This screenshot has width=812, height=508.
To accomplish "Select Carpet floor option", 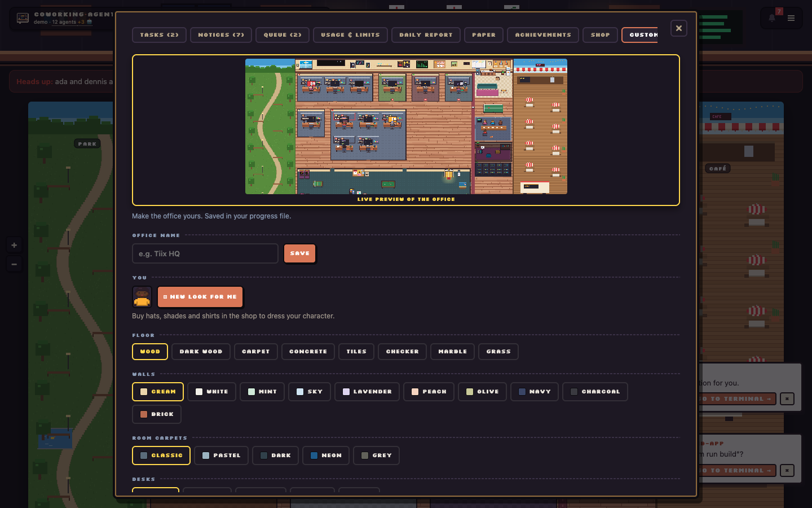I will pyautogui.click(x=256, y=352).
